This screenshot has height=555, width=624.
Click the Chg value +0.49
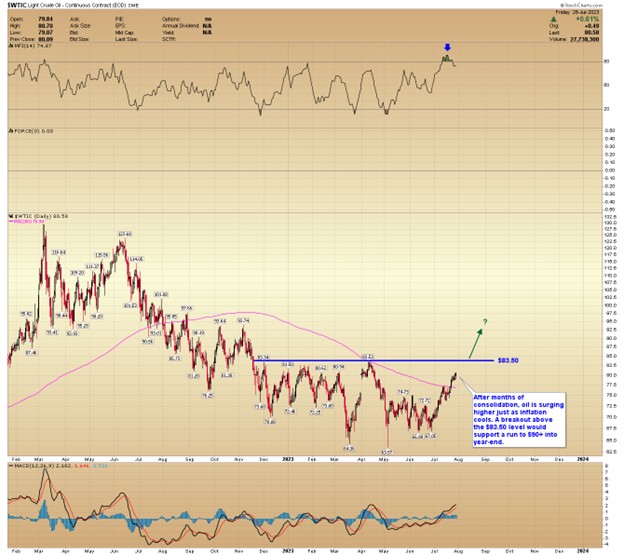593,26
